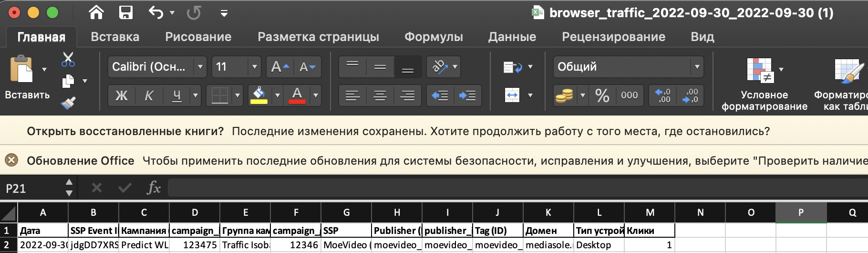This screenshot has width=868, height=253.
Task: Open the Данные ribbon tab
Action: pos(512,37)
